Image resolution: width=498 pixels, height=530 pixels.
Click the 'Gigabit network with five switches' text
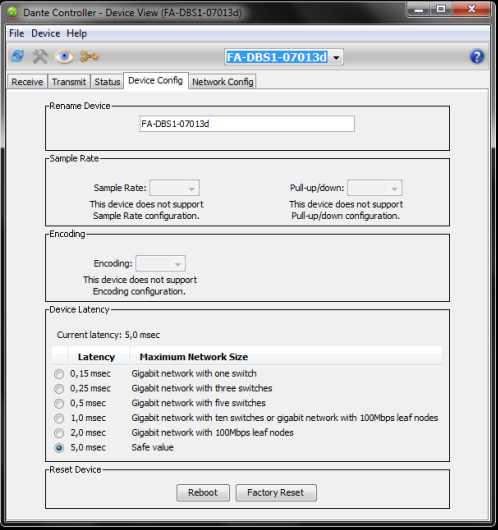coord(198,403)
